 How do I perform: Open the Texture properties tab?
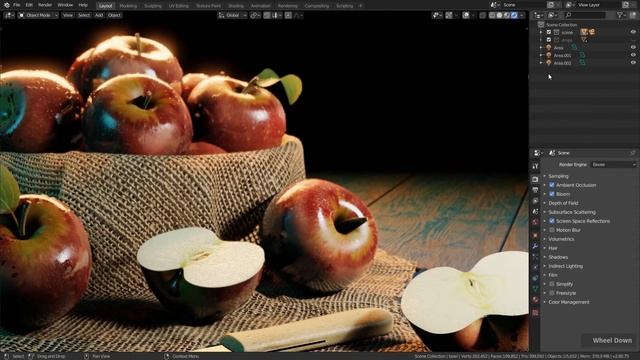point(535,313)
